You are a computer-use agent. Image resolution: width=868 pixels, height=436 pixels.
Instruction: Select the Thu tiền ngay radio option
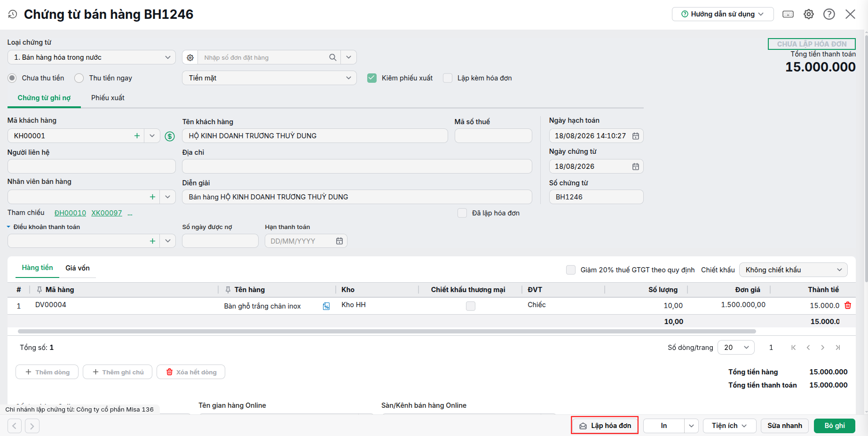[x=79, y=78]
